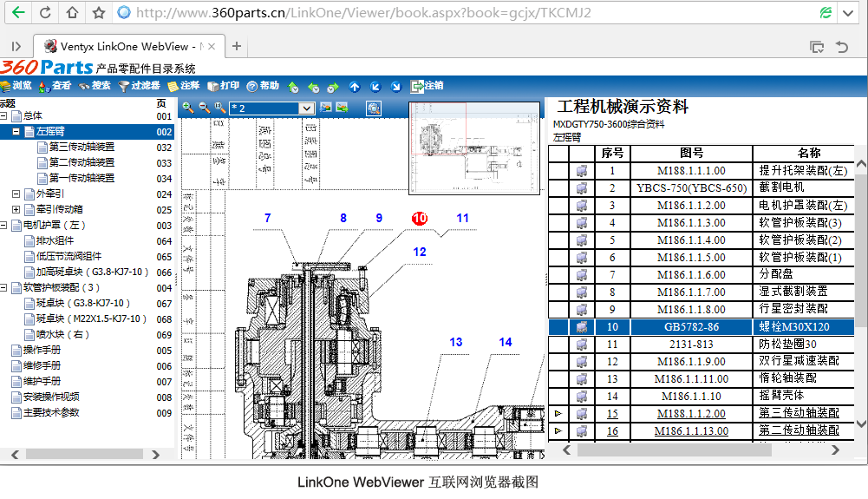
Task: Open a new browser tab
Action: pos(237,46)
